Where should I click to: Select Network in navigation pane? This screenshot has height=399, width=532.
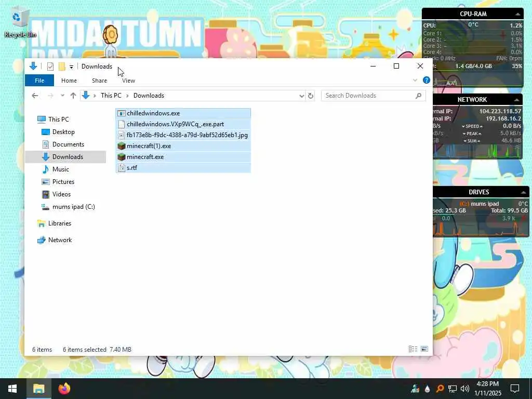click(60, 240)
